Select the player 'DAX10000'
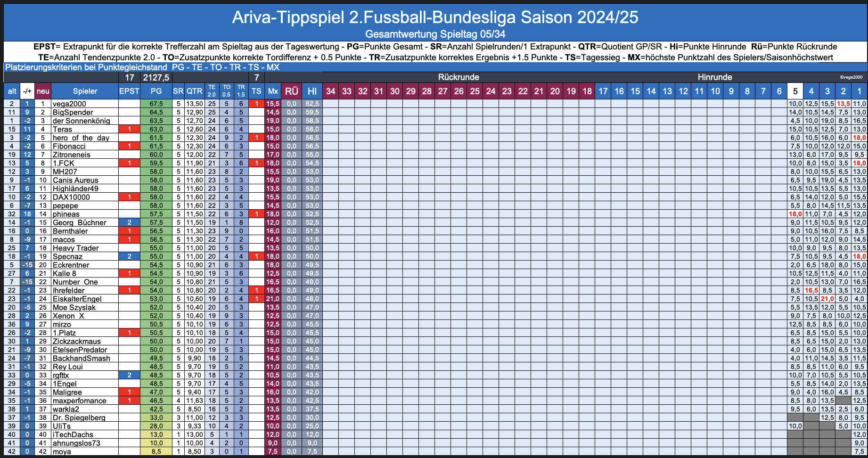The height and width of the screenshot is (458, 868). point(71,197)
